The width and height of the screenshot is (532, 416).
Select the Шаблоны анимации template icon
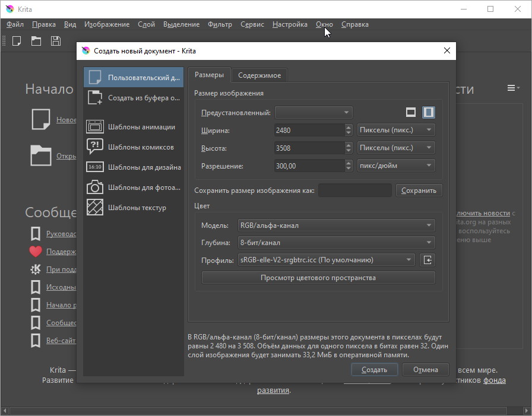pos(95,127)
